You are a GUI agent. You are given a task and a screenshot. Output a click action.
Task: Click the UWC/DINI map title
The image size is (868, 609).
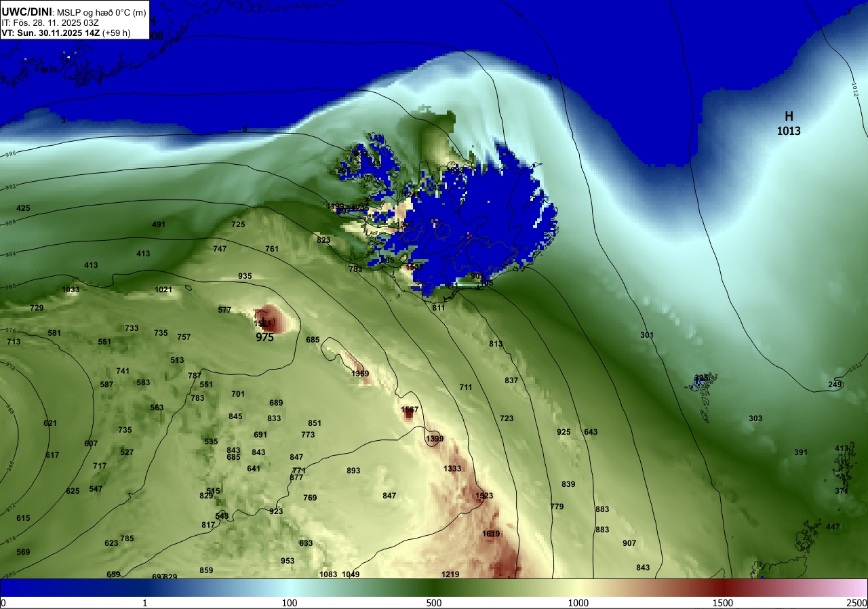tap(26, 11)
